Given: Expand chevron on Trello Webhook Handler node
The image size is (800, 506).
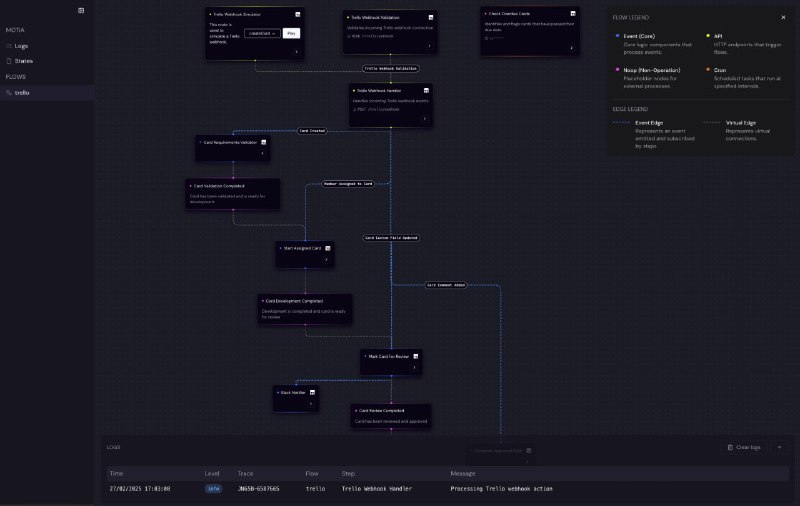Looking at the screenshot, I should [425, 118].
